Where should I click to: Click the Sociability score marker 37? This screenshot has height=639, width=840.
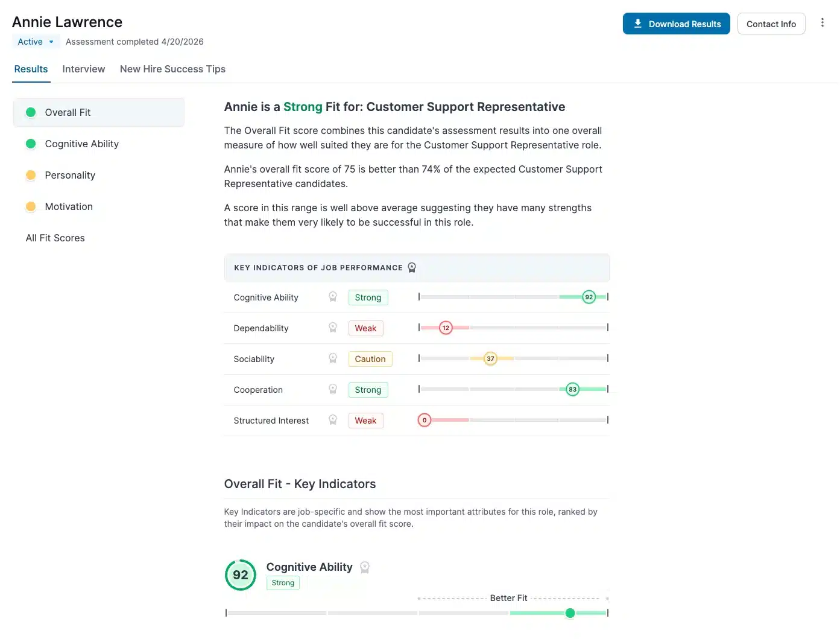pos(490,358)
